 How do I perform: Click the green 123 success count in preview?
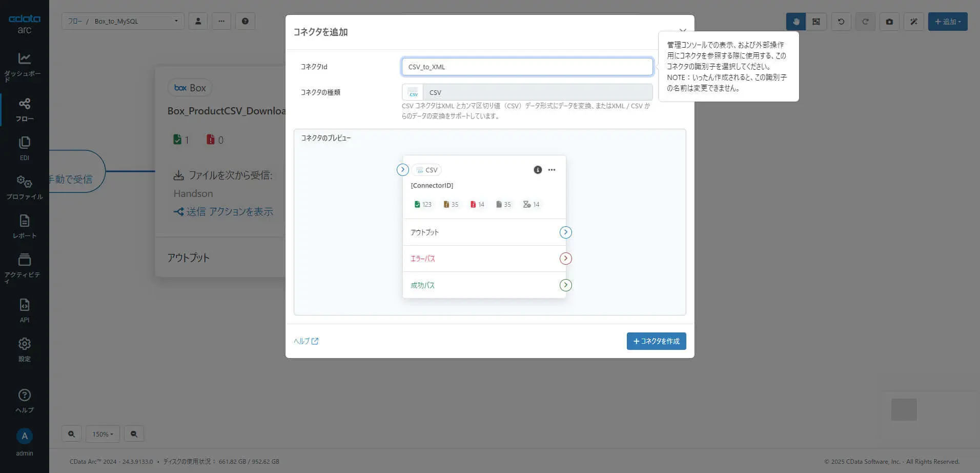coord(423,204)
